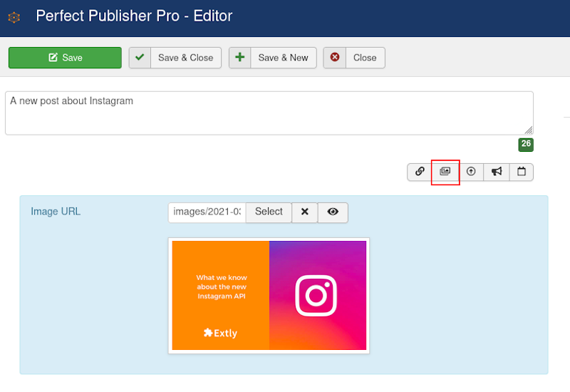Click the Image URL input field
570x392 pixels.
click(207, 212)
